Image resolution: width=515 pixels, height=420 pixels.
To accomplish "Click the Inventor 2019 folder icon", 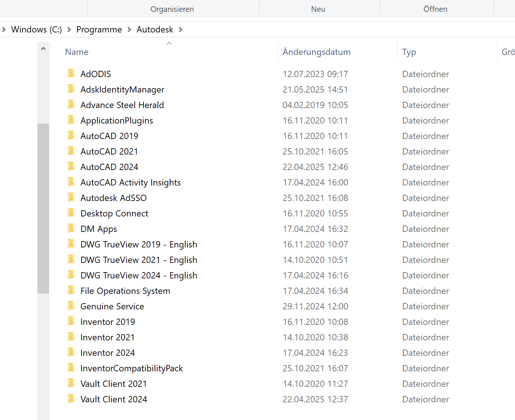I will [x=71, y=321].
